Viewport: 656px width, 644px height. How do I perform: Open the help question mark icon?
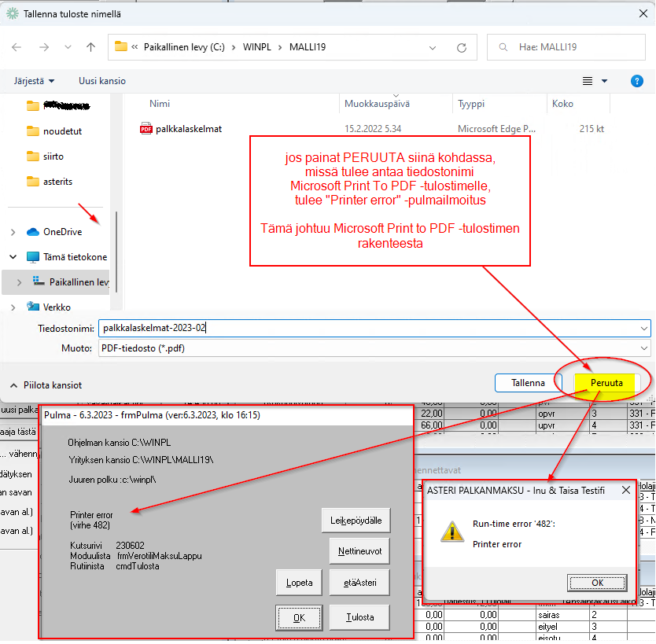point(636,81)
